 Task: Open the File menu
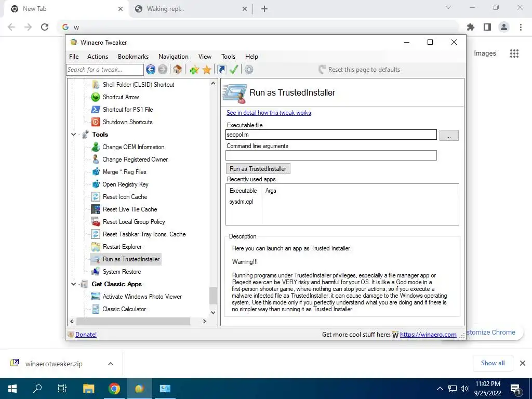pyautogui.click(x=74, y=57)
